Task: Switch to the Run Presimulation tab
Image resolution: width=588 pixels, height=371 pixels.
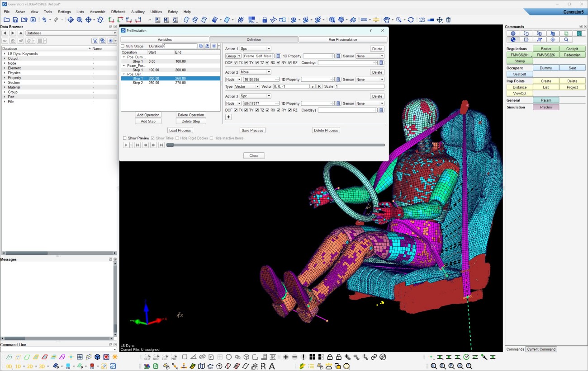Action: click(x=342, y=40)
